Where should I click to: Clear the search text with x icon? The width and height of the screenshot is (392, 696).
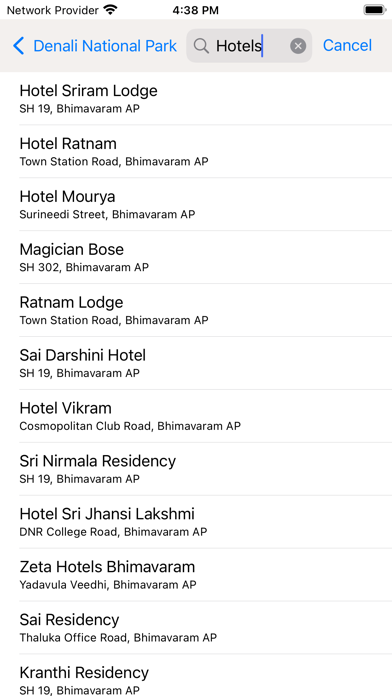click(x=298, y=46)
